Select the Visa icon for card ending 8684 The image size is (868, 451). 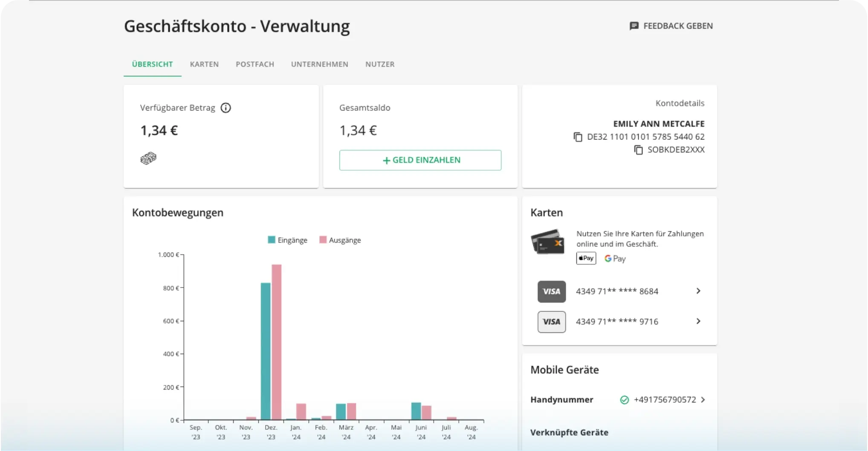551,291
